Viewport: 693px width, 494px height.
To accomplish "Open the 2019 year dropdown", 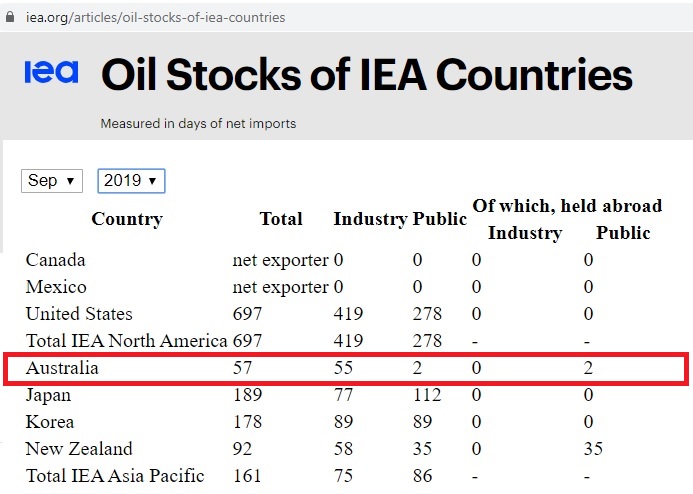I will point(131,181).
